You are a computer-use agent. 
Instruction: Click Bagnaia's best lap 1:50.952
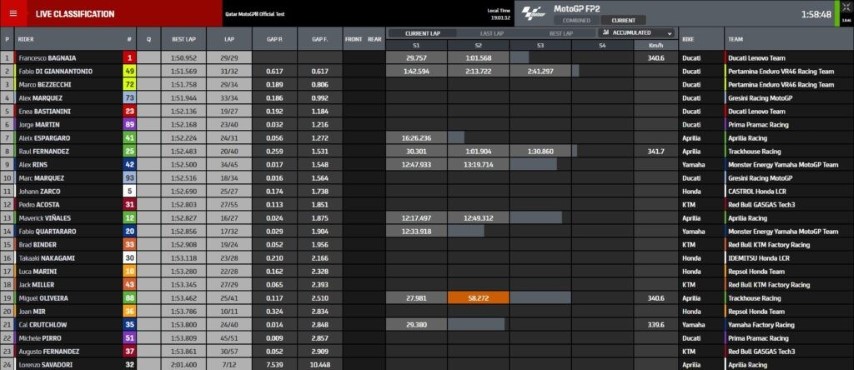(184, 58)
